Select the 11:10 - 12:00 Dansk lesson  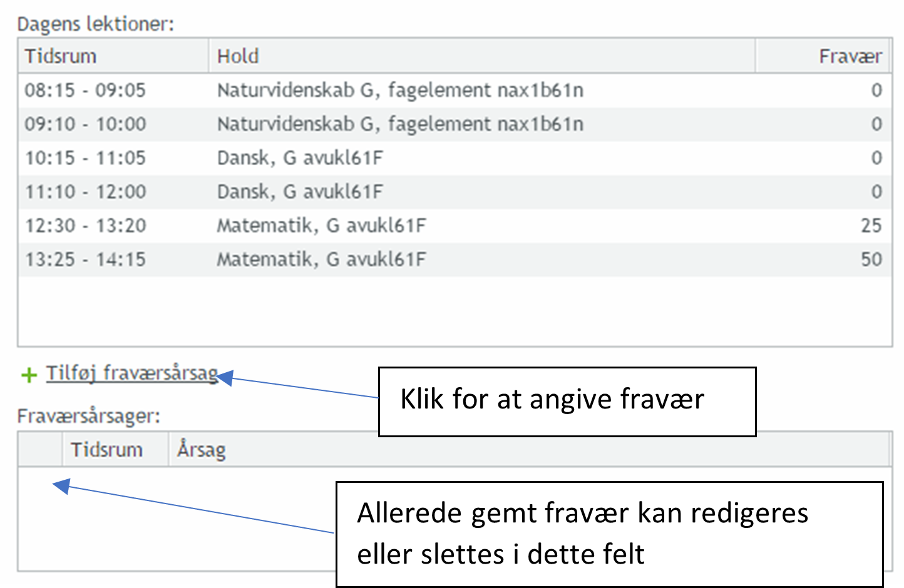click(300, 192)
